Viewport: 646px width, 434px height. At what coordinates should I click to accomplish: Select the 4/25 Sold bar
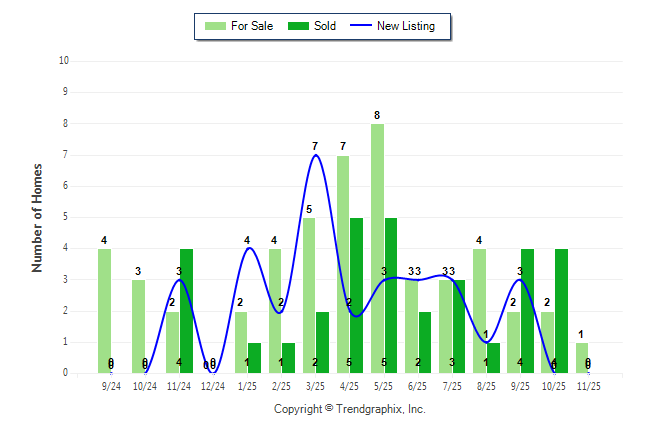[357, 295]
